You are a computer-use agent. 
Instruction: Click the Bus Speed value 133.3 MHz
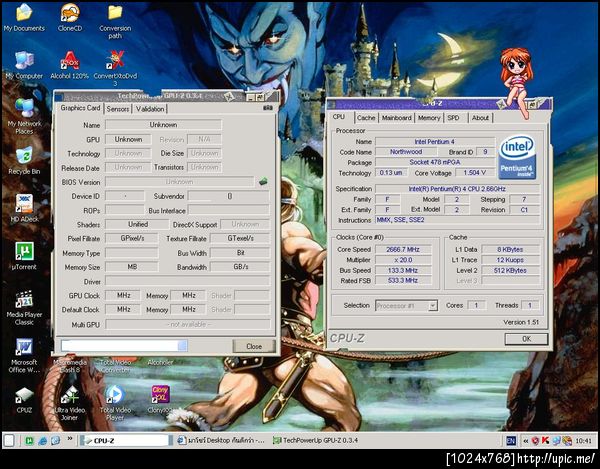tap(403, 270)
